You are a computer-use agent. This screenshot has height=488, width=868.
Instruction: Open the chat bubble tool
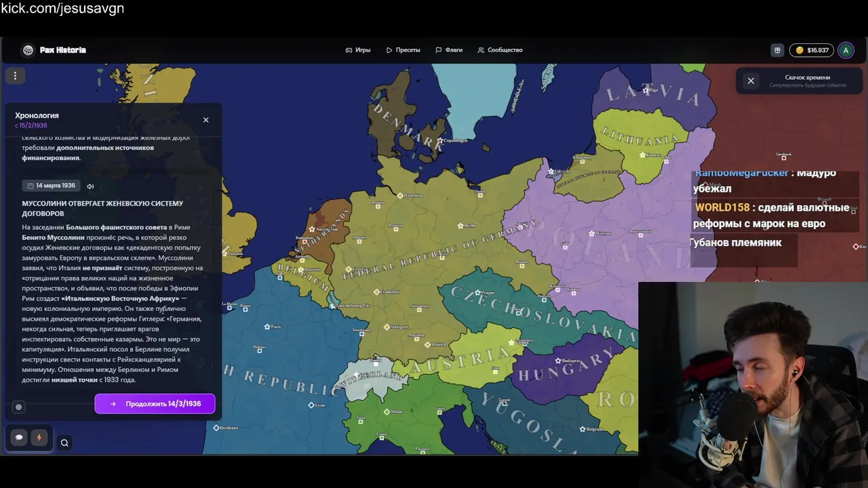(19, 438)
